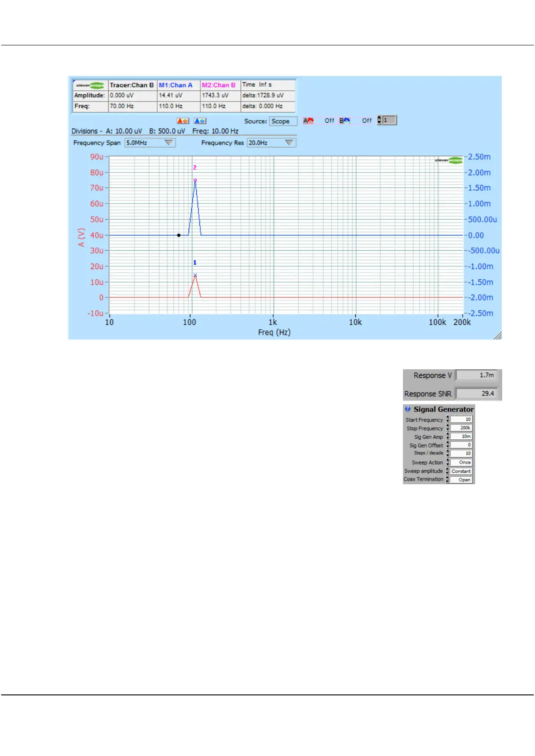Click M2 amplitude cell 1743.3 uV
This screenshot has height=756, width=535.
coord(220,95)
